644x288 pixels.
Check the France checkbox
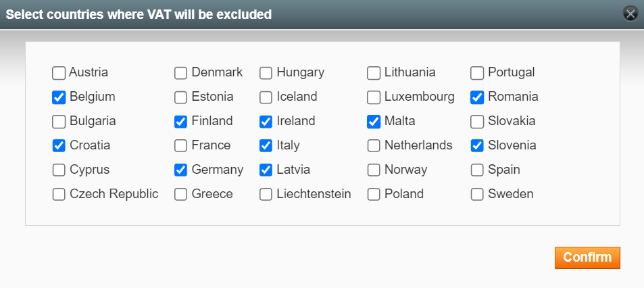181,146
